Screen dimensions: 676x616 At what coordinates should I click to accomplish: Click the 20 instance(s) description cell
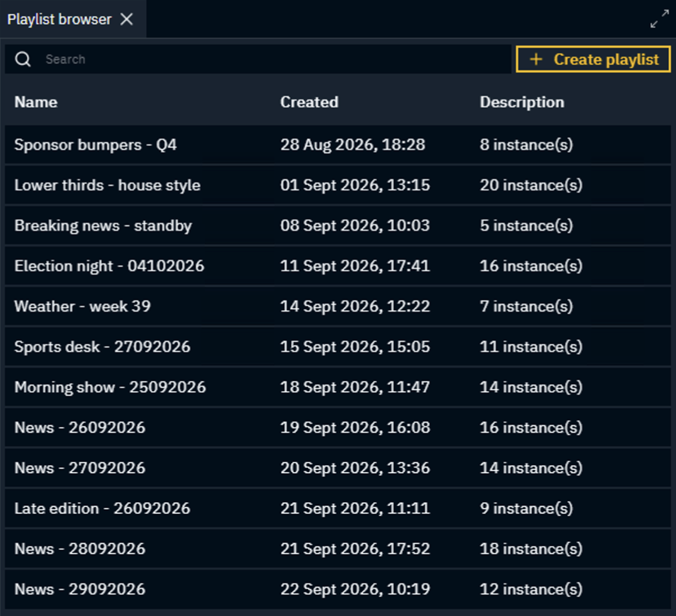(x=531, y=185)
